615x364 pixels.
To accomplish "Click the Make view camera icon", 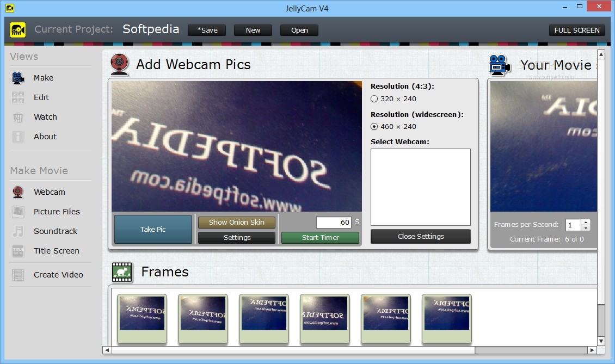I will click(x=18, y=78).
